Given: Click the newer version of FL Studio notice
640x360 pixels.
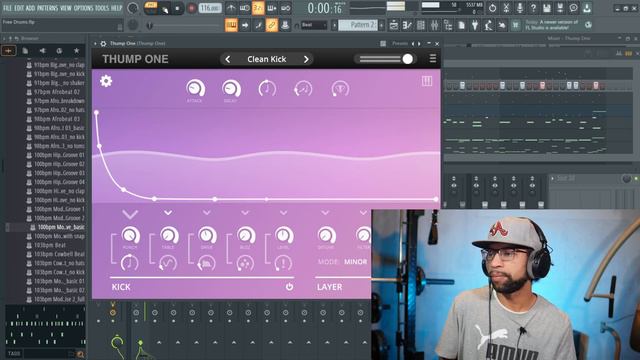Looking at the screenshot, I should (552, 25).
